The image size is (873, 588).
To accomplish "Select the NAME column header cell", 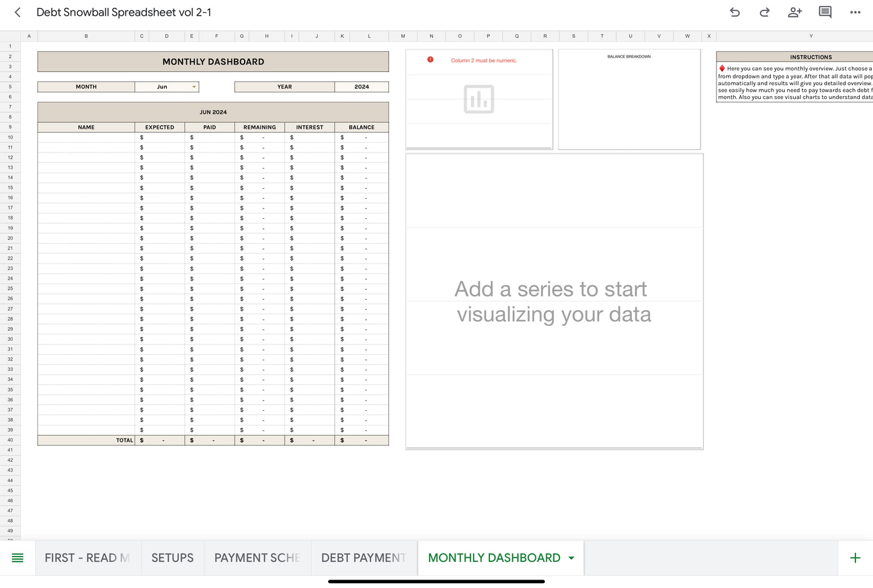I will coord(86,128).
